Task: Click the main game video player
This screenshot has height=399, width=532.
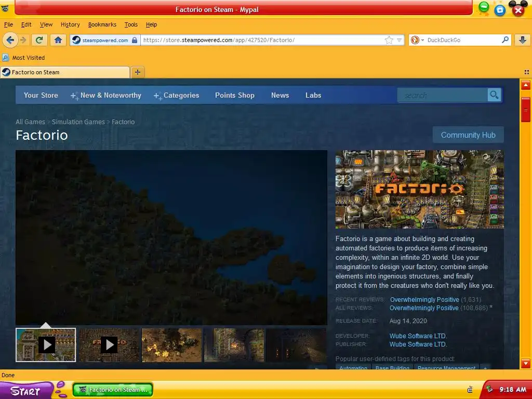Action: (171, 237)
